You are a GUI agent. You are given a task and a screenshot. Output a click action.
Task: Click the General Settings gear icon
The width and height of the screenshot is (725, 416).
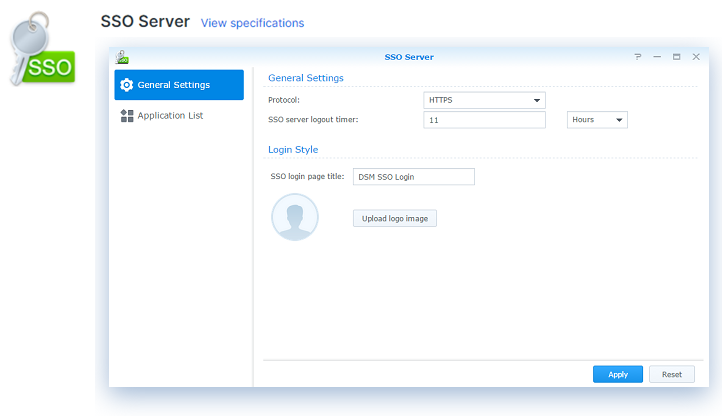[x=127, y=85]
